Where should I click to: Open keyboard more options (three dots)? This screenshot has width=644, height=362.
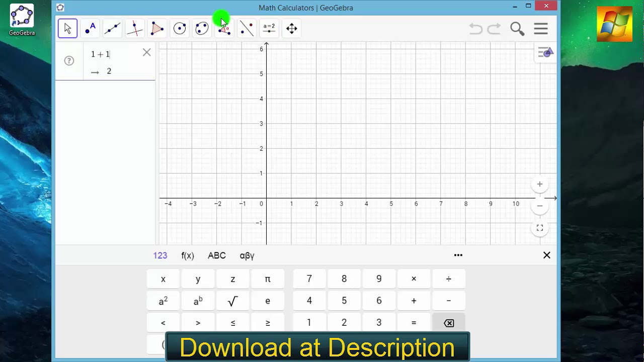pyautogui.click(x=458, y=255)
